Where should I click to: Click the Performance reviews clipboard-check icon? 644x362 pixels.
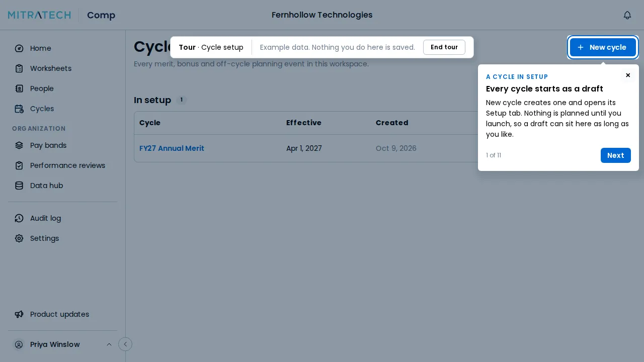point(19,165)
